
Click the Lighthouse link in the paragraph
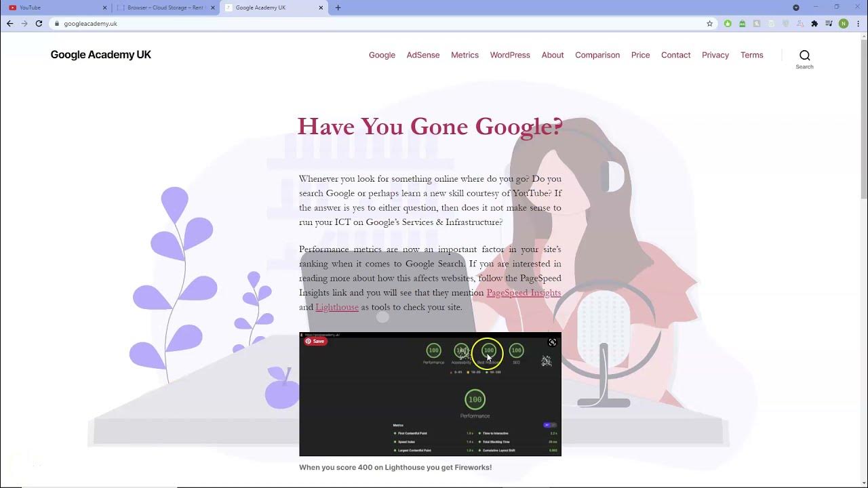point(337,307)
